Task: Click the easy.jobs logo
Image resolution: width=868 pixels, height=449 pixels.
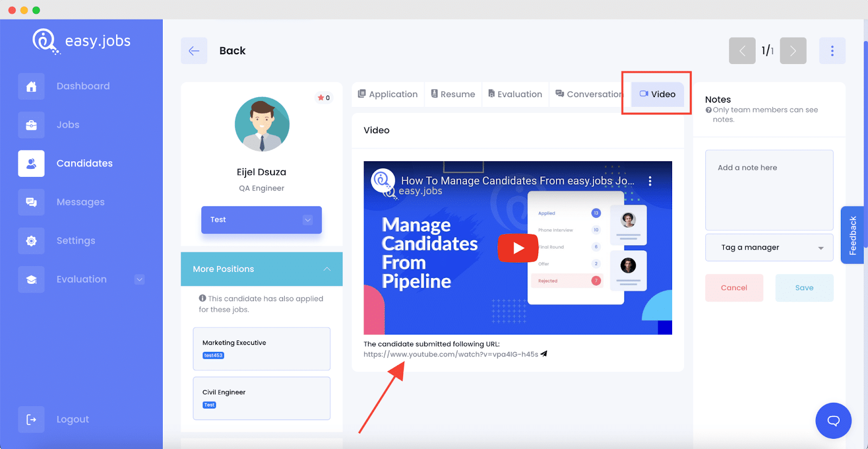Action: [81, 41]
